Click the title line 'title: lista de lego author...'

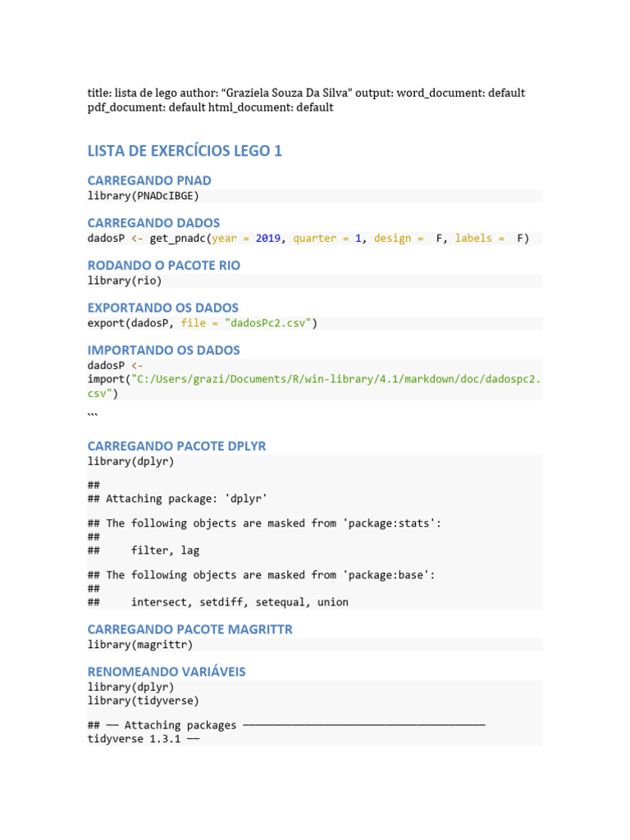point(307,93)
